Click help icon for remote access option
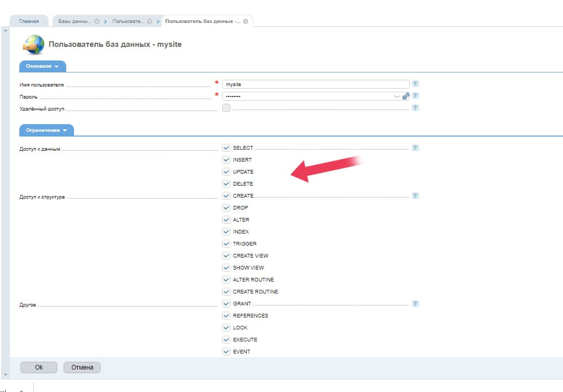 415,107
